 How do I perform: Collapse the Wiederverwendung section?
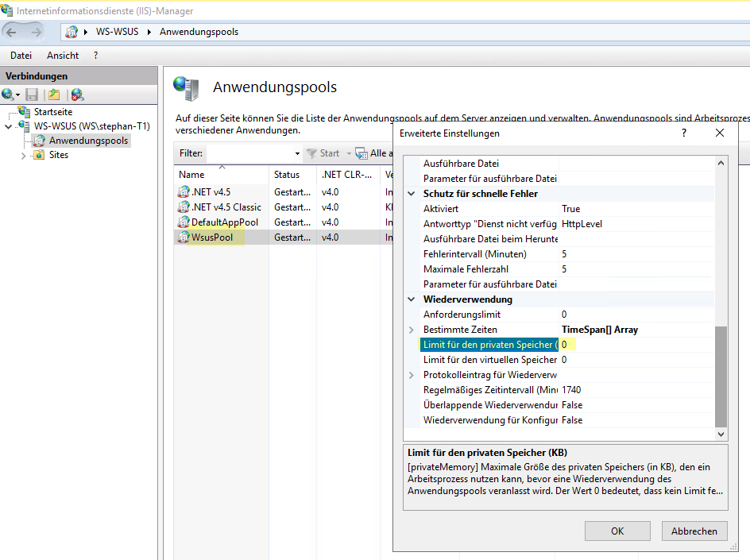[412, 299]
